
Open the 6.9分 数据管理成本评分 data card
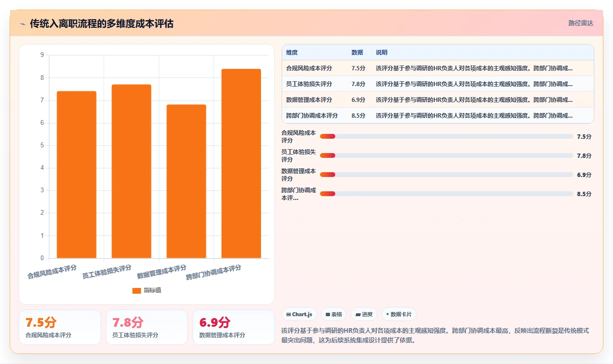(x=234, y=327)
